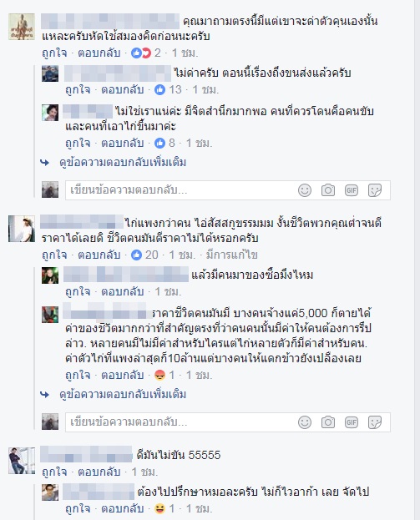420x520 pixels.
Task: Expand more replies under second comment thread
Action: (x=123, y=394)
